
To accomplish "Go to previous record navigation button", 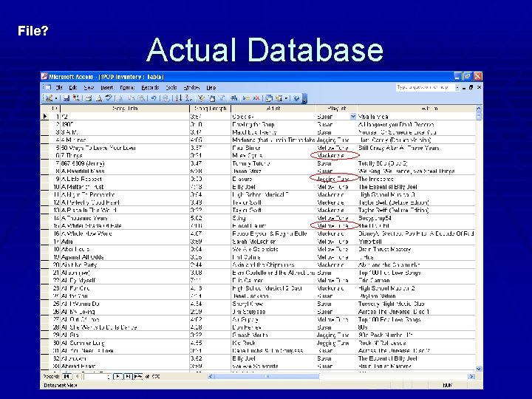I will pyautogui.click(x=78, y=376).
